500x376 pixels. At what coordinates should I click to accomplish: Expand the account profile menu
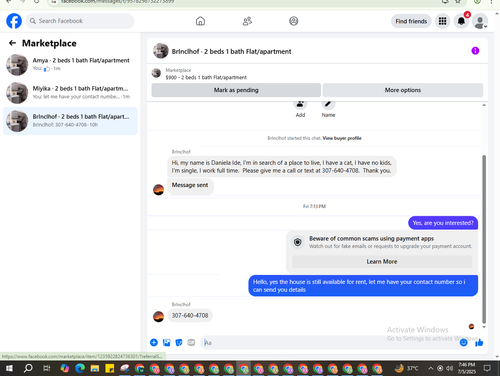(x=480, y=21)
